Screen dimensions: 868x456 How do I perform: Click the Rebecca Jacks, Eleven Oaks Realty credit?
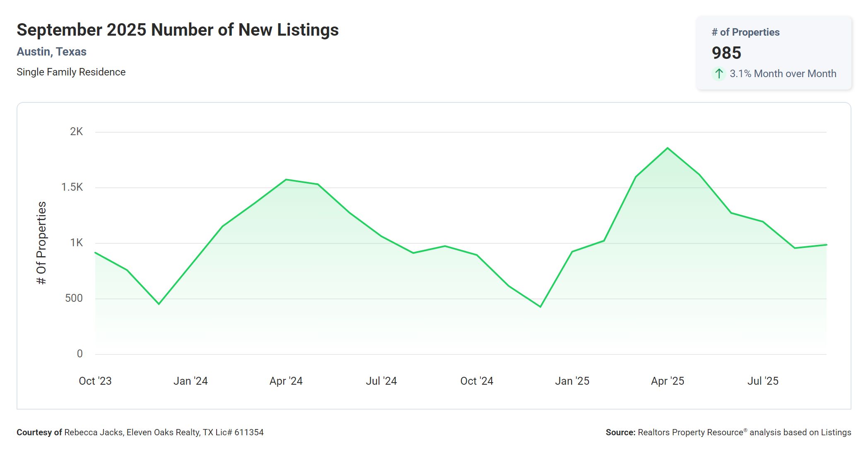coord(164,432)
